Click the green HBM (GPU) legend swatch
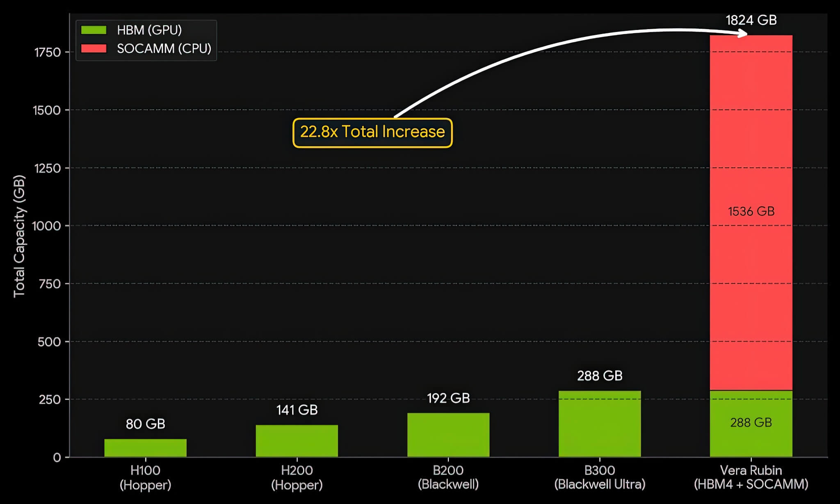 point(94,30)
